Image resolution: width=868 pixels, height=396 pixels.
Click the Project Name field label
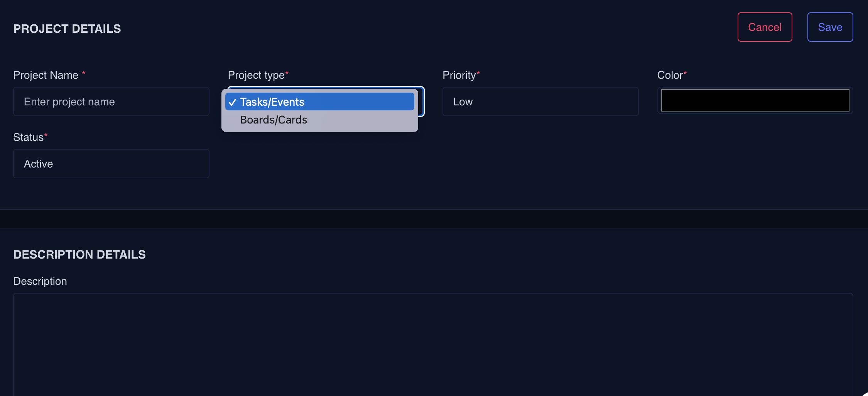(x=46, y=75)
